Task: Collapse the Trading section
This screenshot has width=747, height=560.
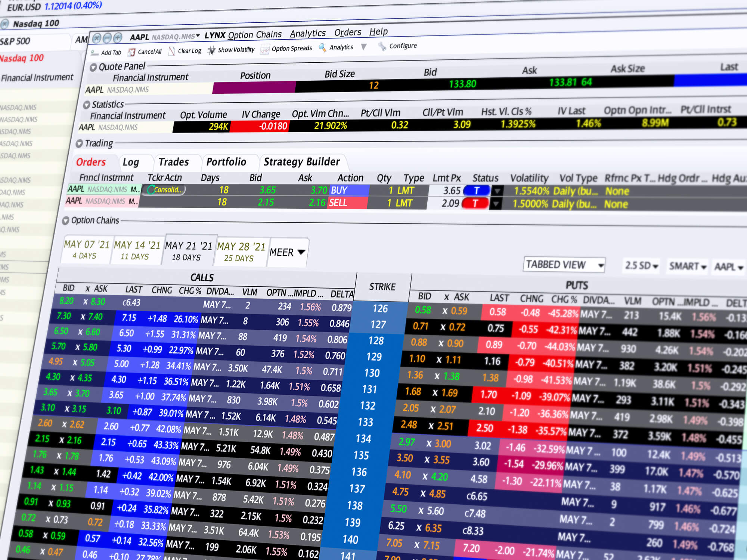Action: click(79, 144)
